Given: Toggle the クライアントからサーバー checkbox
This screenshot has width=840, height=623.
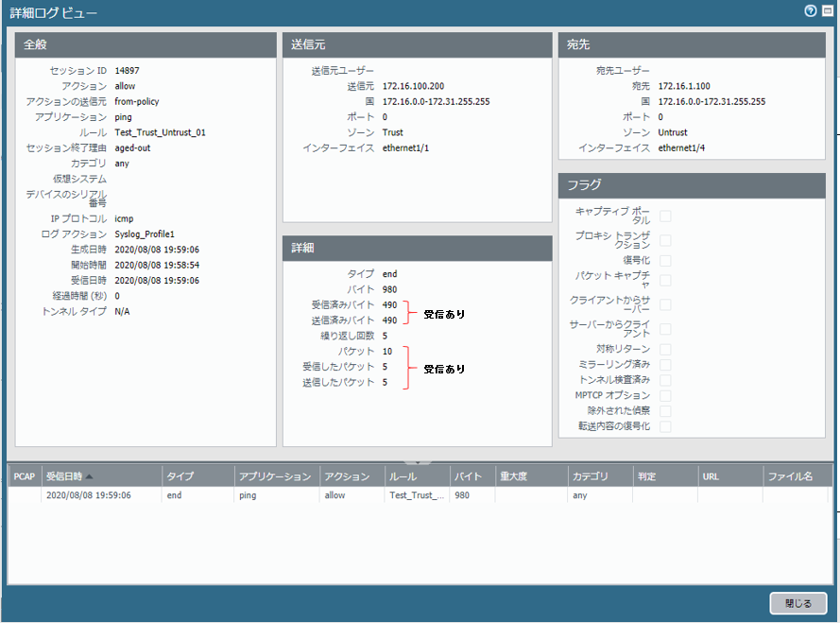Looking at the screenshot, I should tap(665, 304).
